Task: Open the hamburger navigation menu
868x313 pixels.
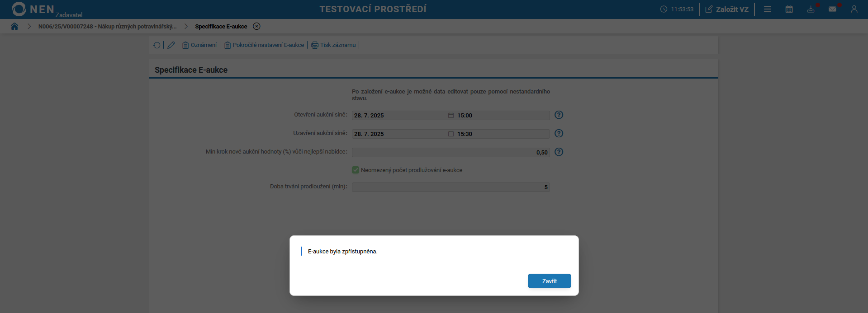Action: point(767,9)
